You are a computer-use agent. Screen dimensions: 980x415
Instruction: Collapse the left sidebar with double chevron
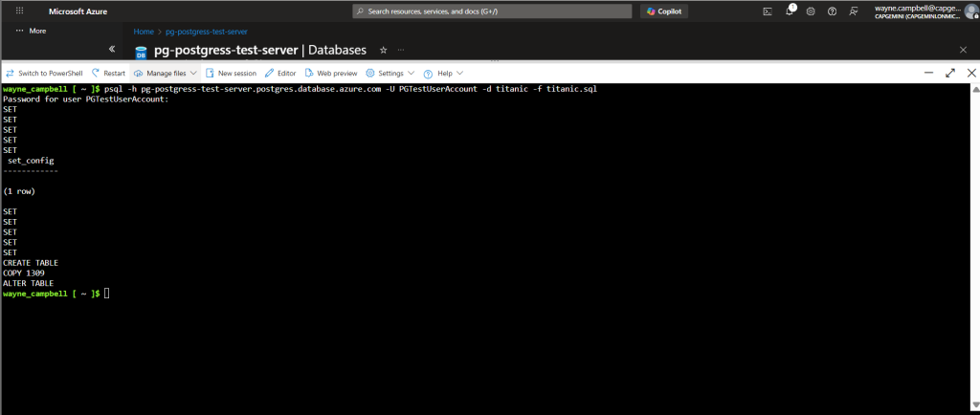[111, 49]
